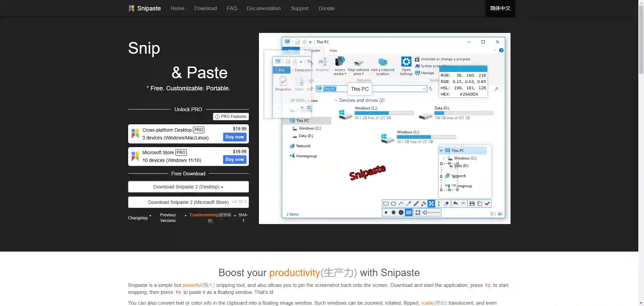Switch to large icons view in Explorer status bar
This screenshot has width=644, height=306.
[x=500, y=214]
